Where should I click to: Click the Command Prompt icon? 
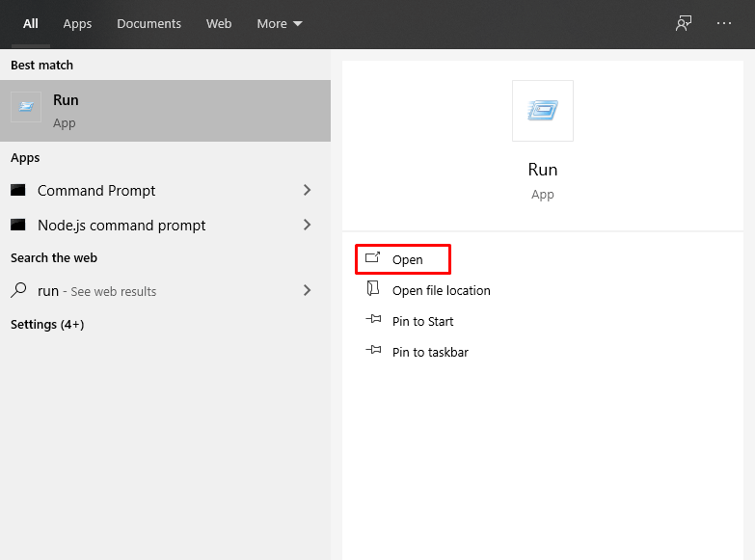tap(18, 190)
